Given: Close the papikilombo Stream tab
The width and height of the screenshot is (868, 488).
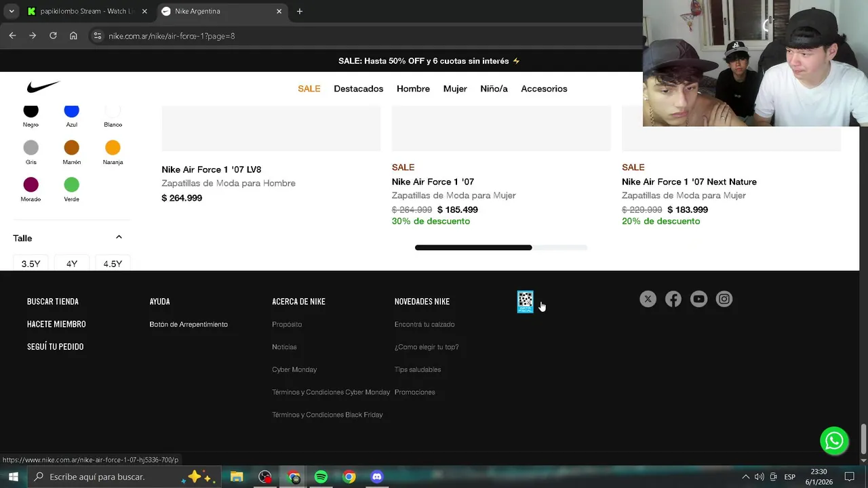Looking at the screenshot, I should click(x=144, y=12).
